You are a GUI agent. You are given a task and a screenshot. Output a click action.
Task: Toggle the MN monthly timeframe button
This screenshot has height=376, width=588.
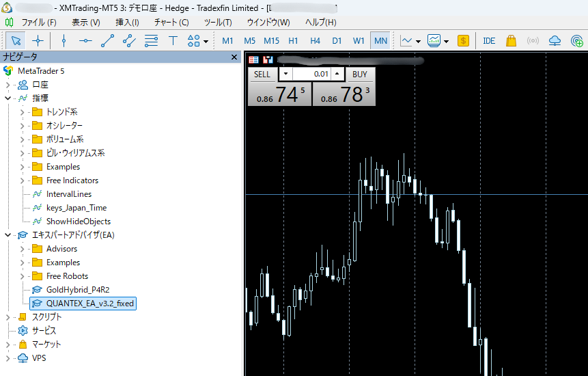coord(380,41)
